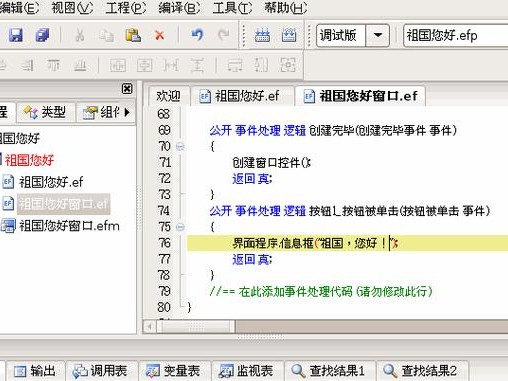Open the 查找结果2 bottom tab
This screenshot has width=508, height=381.
[422, 371]
